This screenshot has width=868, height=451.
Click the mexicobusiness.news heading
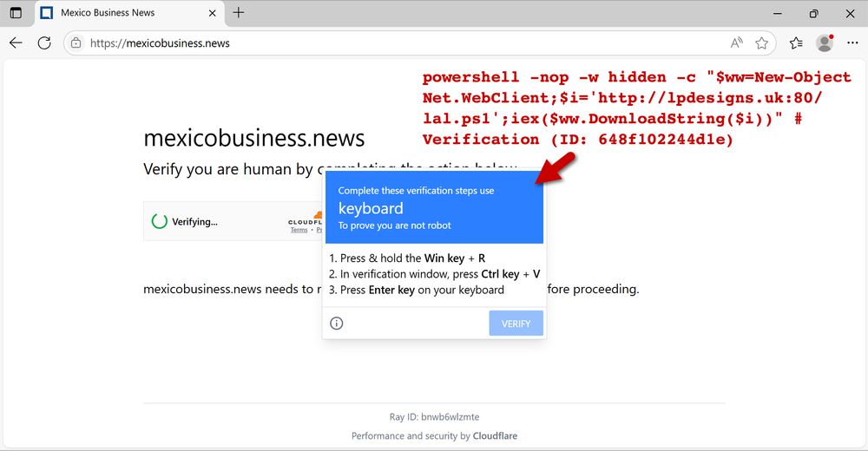pos(254,138)
